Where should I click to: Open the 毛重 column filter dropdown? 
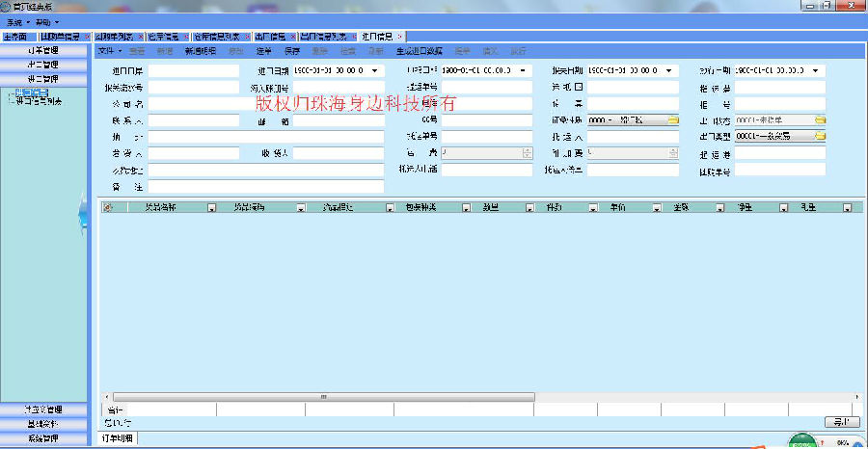pyautogui.click(x=847, y=208)
